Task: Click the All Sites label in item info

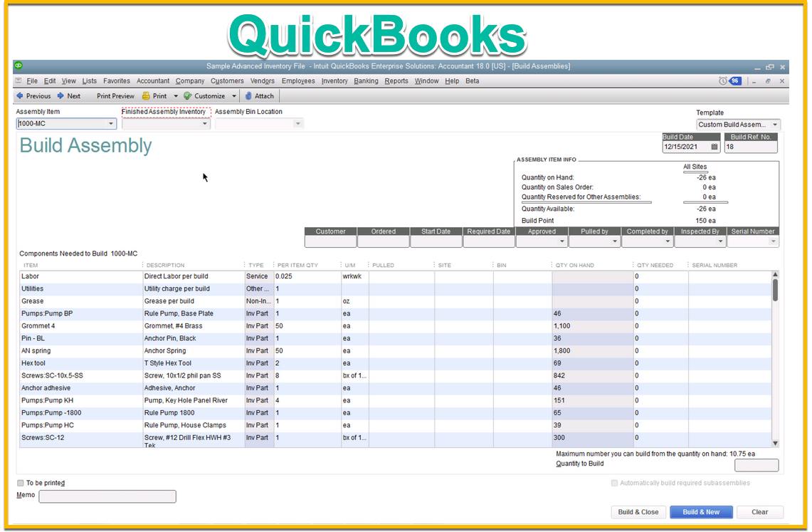Action: (x=695, y=167)
